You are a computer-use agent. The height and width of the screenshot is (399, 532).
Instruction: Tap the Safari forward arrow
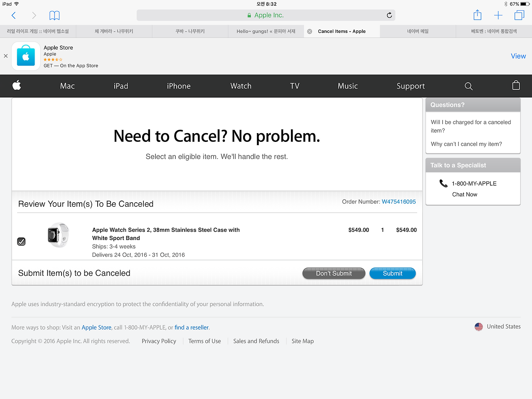pyautogui.click(x=34, y=15)
